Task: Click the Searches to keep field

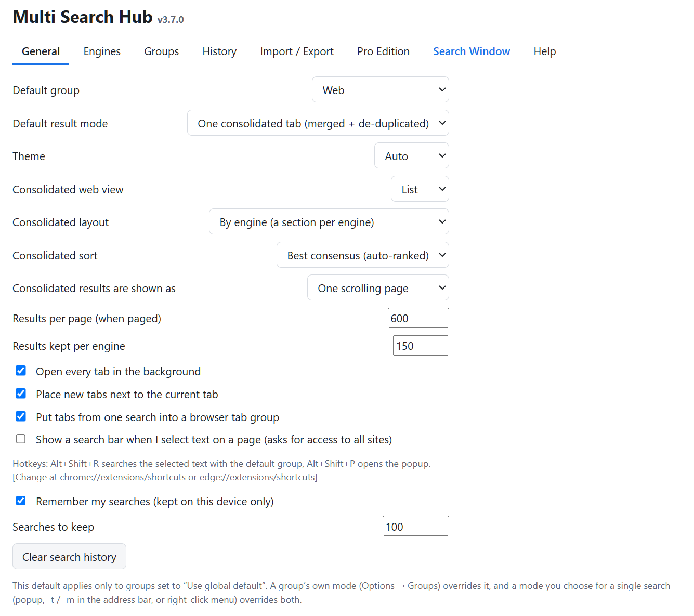Action: click(x=416, y=526)
